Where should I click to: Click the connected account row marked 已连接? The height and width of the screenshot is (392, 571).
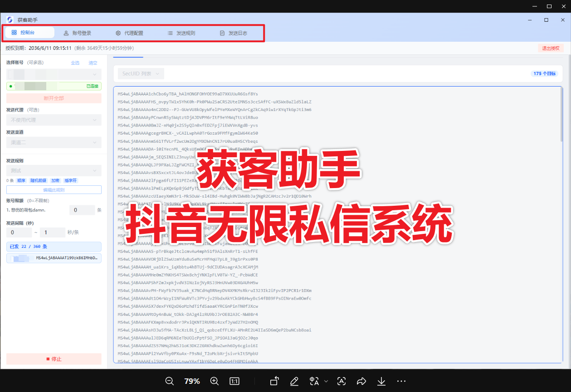point(54,86)
